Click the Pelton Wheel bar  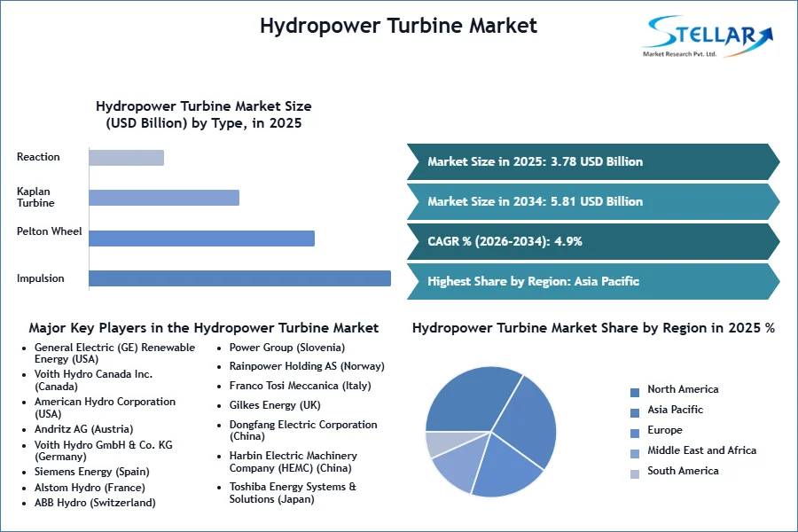(x=201, y=239)
